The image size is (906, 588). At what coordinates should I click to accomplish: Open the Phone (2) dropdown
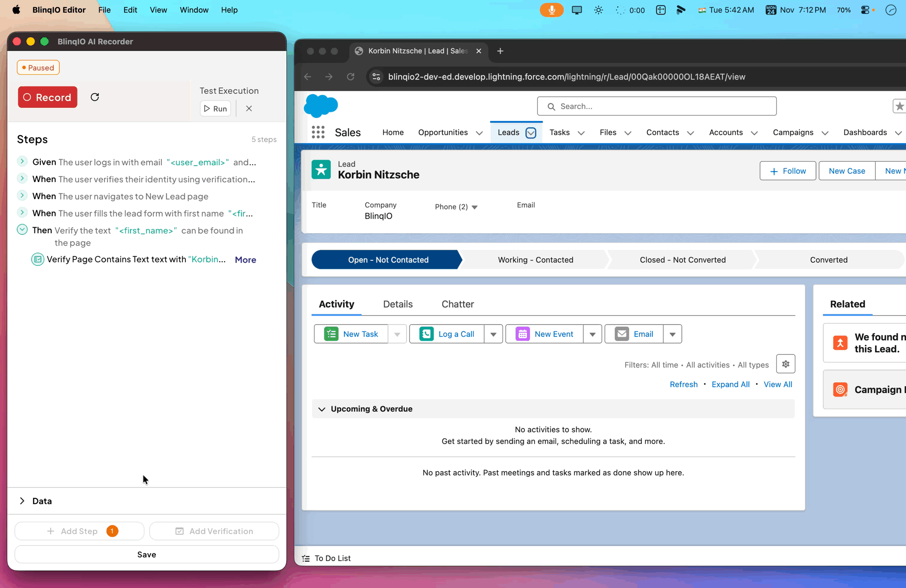point(474,207)
